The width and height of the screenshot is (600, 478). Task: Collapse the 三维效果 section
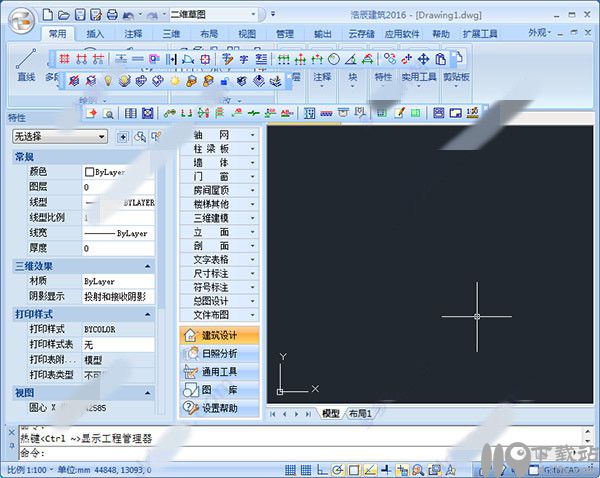(x=148, y=266)
